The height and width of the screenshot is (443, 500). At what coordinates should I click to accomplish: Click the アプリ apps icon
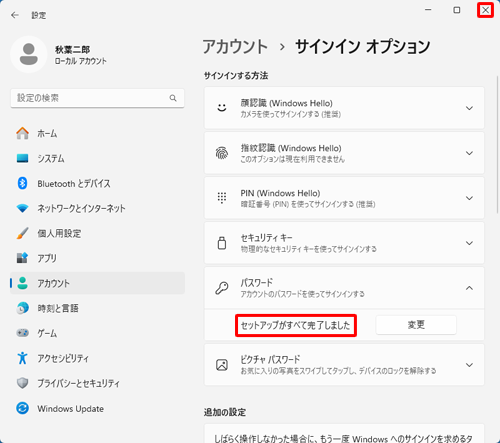[22, 258]
